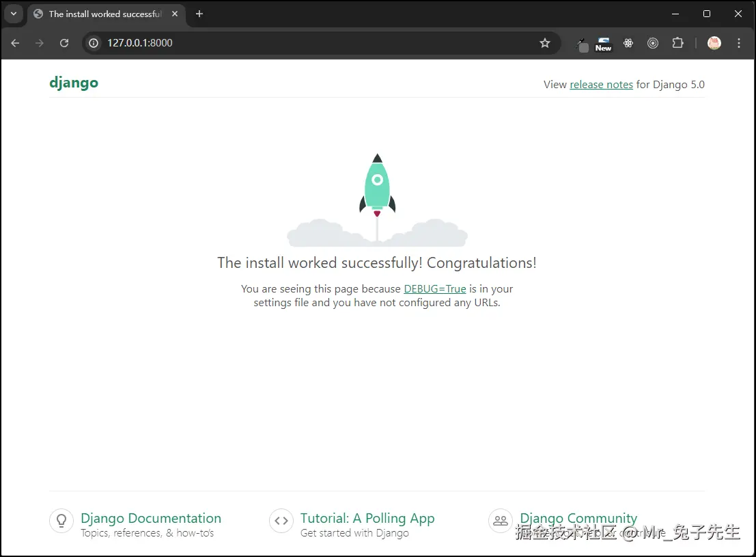The image size is (756, 557).
Task: Close the browser window
Action: (x=738, y=14)
